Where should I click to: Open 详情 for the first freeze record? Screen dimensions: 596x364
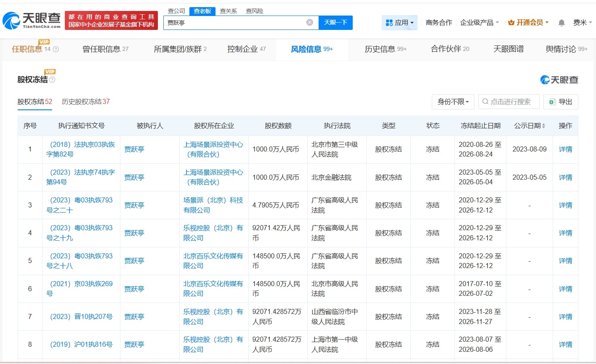(x=565, y=149)
